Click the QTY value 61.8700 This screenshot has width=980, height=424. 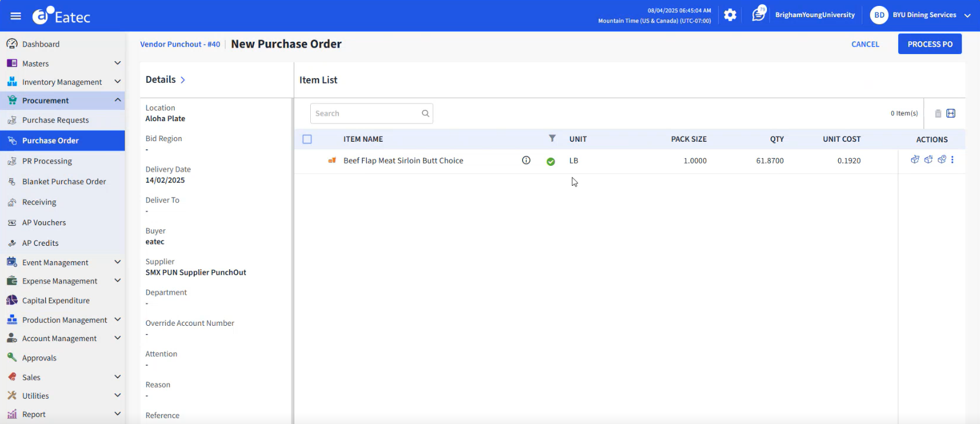pos(770,161)
